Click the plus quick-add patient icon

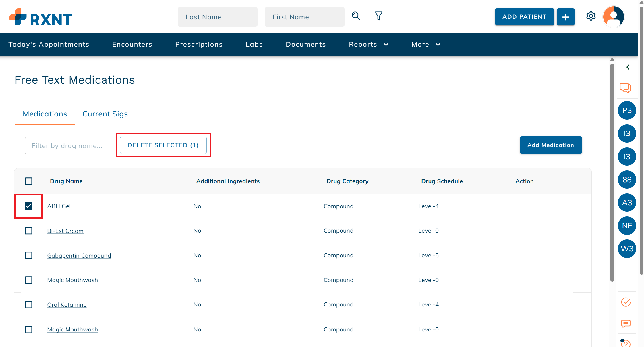(x=565, y=17)
